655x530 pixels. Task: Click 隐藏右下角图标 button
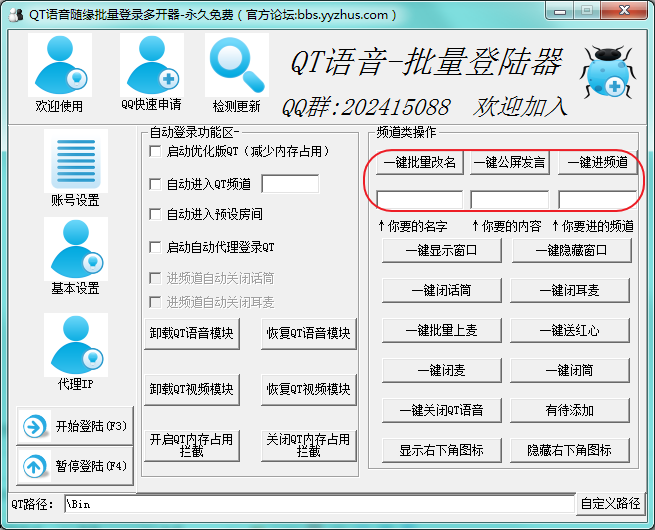pyautogui.click(x=570, y=450)
